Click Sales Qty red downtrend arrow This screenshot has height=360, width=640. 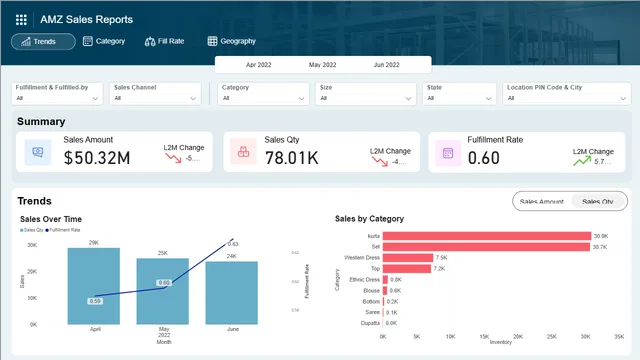(380, 162)
